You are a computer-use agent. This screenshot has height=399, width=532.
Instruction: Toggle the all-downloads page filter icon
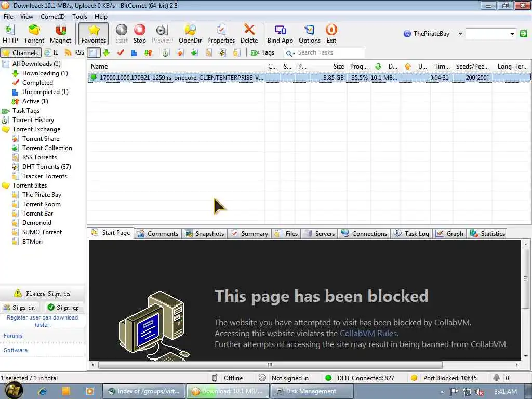(x=94, y=52)
